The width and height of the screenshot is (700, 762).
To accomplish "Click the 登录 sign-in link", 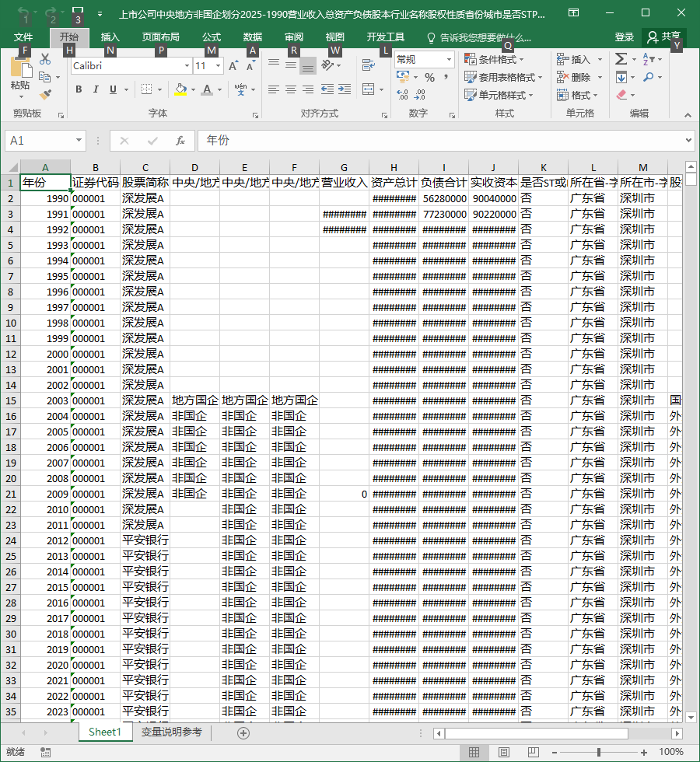I will tap(624, 37).
